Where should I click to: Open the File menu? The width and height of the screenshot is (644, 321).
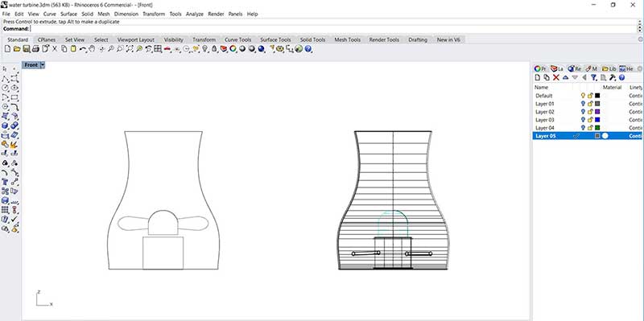6,14
